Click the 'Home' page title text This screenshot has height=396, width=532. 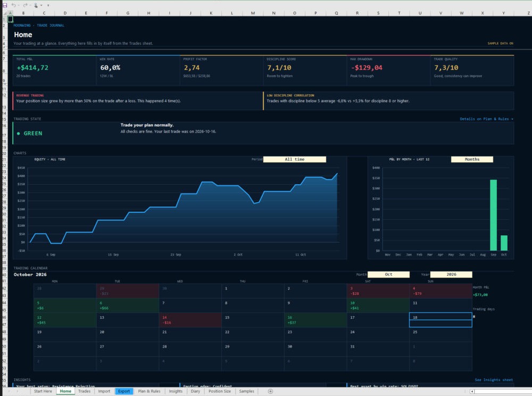pyautogui.click(x=23, y=35)
